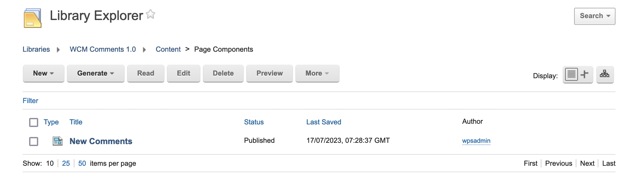The image size is (644, 179).
Task: Click the favorite star beside Library Explorer
Action: pos(150,15)
